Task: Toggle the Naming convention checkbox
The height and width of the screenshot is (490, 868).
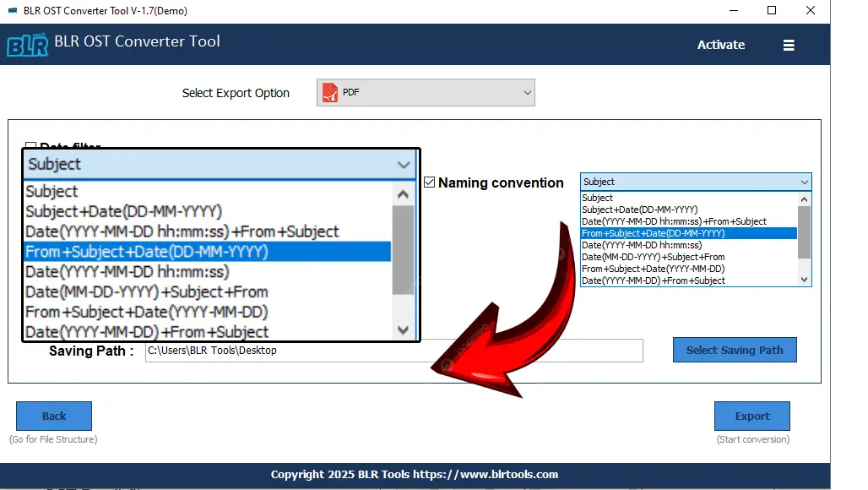Action: pos(430,182)
